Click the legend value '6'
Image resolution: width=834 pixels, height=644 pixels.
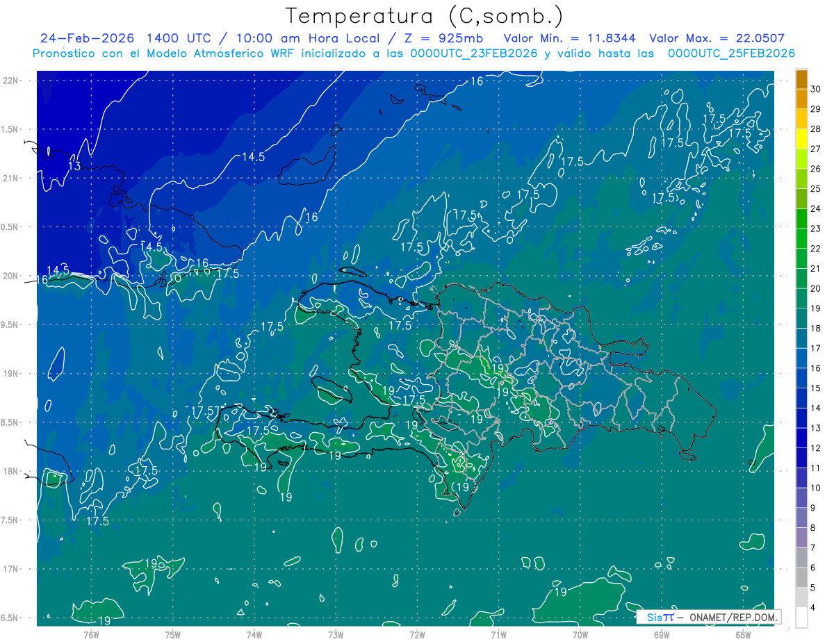click(813, 568)
